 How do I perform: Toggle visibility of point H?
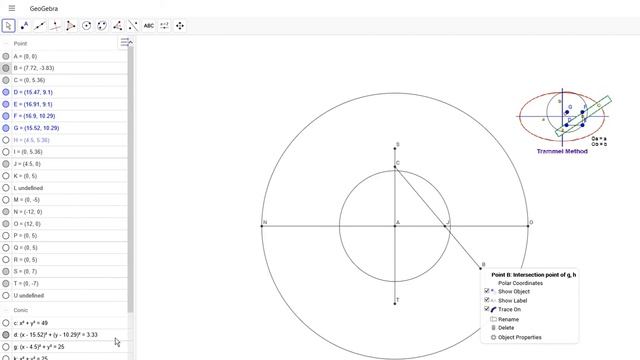6,140
